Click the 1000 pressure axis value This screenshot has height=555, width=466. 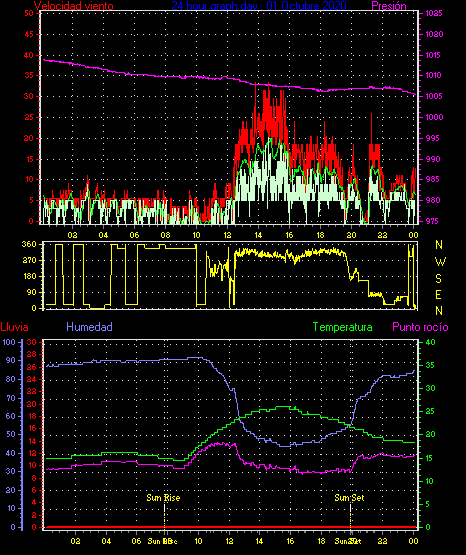434,117
